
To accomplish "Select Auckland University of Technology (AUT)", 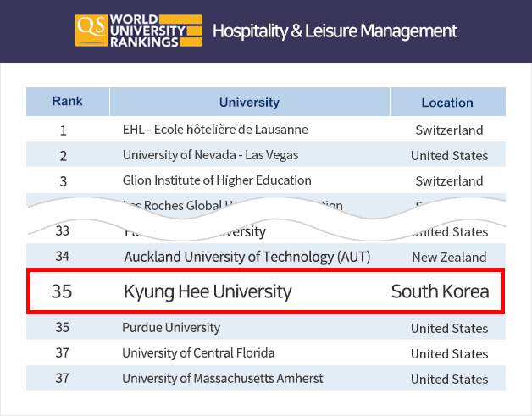I will coord(247,257).
